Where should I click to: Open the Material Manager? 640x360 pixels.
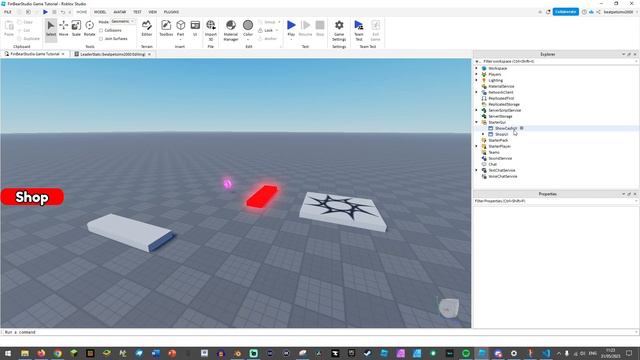(x=231, y=30)
